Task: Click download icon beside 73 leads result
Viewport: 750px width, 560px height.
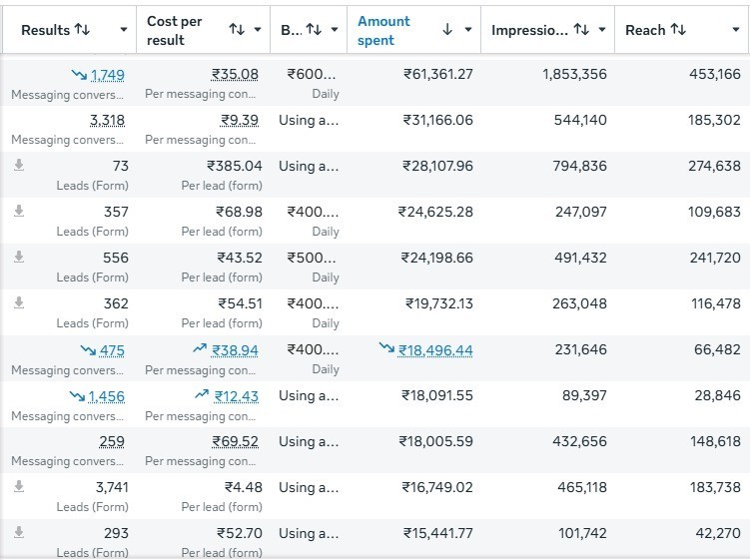Action: tap(18, 166)
